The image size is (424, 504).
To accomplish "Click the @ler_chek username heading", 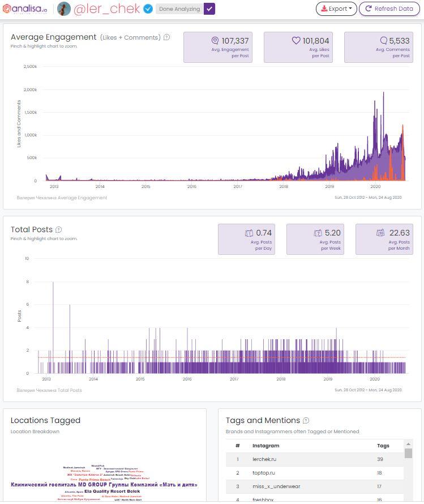I will (x=107, y=9).
